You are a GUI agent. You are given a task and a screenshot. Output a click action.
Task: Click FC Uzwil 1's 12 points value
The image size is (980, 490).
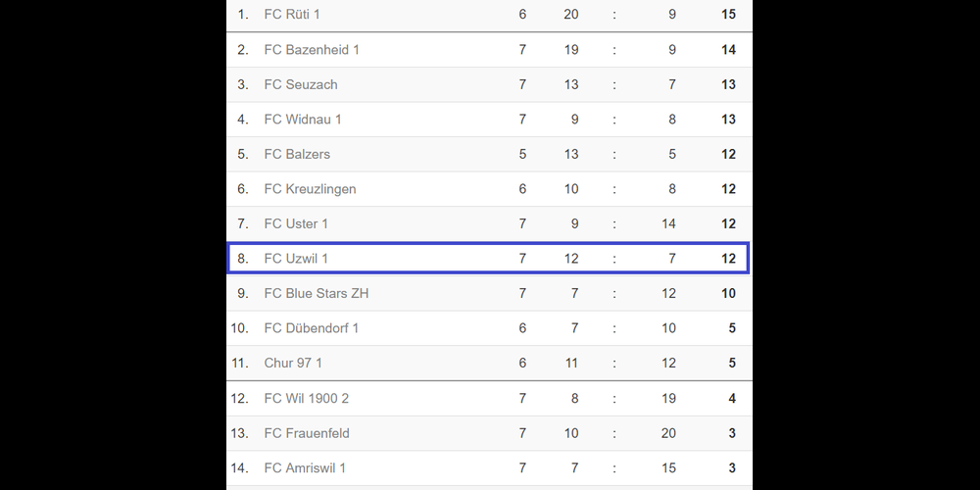coord(728,259)
